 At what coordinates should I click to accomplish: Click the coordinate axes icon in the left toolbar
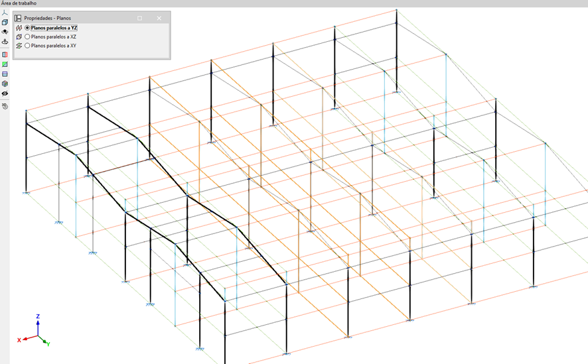[x=5, y=13]
